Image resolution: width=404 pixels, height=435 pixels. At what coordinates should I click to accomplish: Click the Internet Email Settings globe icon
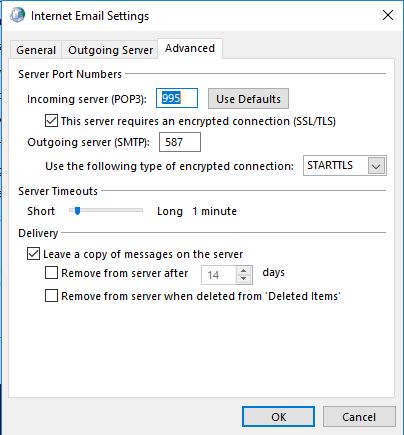(17, 15)
